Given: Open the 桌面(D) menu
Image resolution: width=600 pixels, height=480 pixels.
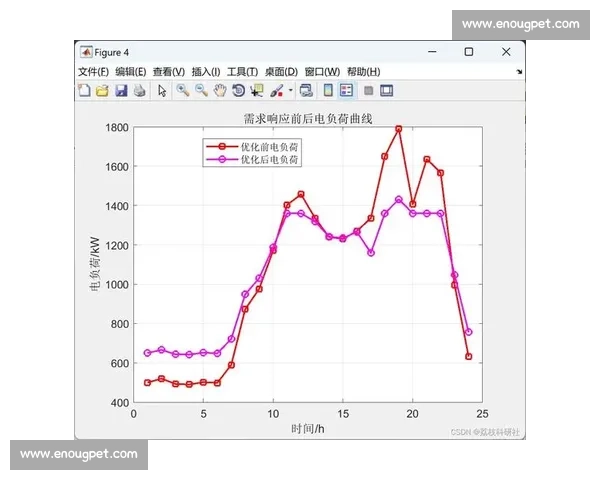Looking at the screenshot, I should pyautogui.click(x=281, y=72).
